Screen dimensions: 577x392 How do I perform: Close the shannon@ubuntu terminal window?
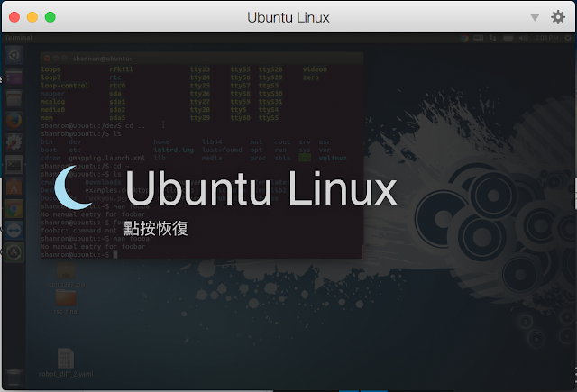pos(47,58)
